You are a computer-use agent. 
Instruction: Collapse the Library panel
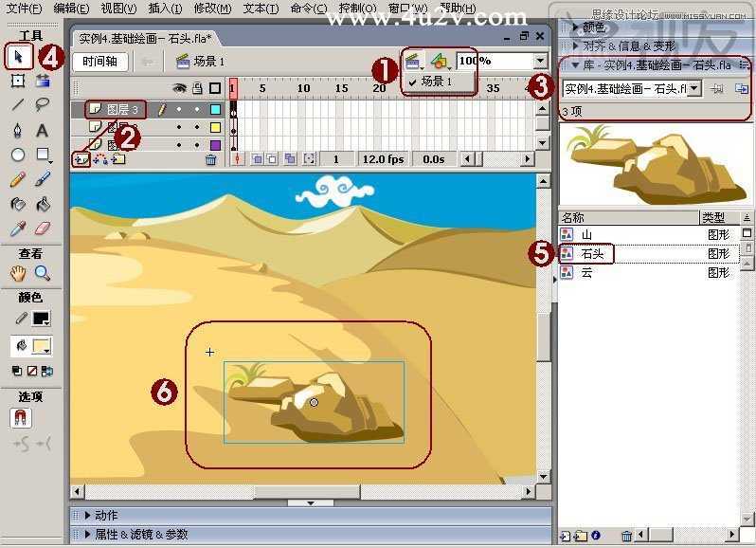point(575,64)
